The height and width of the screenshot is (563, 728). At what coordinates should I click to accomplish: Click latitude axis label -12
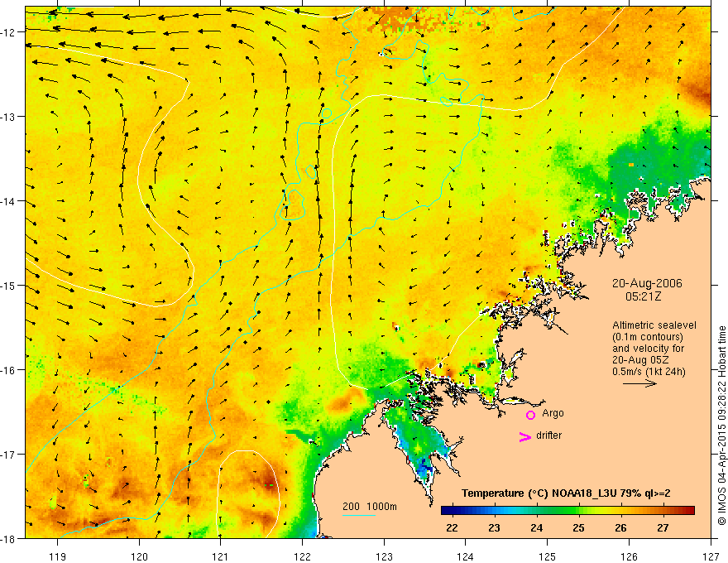(8, 32)
